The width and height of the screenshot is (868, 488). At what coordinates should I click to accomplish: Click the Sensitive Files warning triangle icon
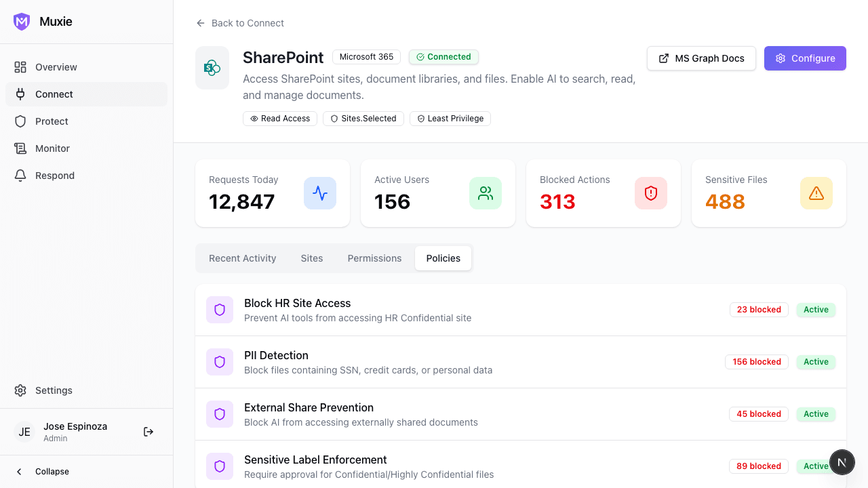[x=816, y=193]
